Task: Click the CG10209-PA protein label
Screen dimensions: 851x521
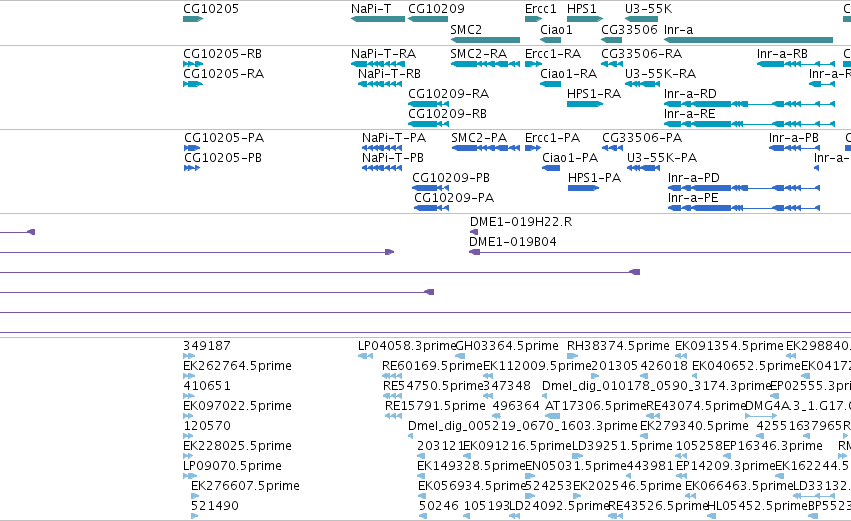Action: point(454,198)
